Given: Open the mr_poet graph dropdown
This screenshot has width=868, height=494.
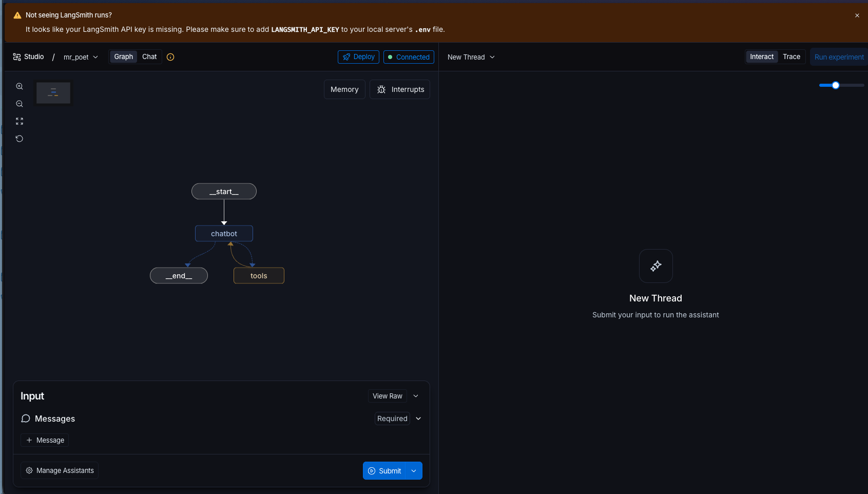Looking at the screenshot, I should point(81,57).
